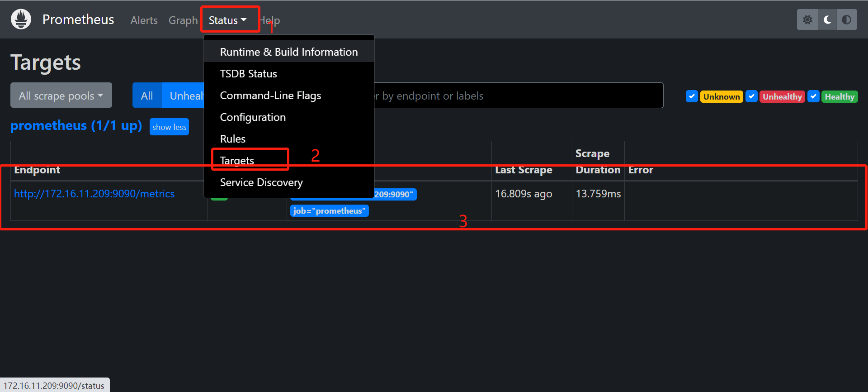868x392 pixels.
Task: Switch to light theme sun icon
Action: [807, 20]
